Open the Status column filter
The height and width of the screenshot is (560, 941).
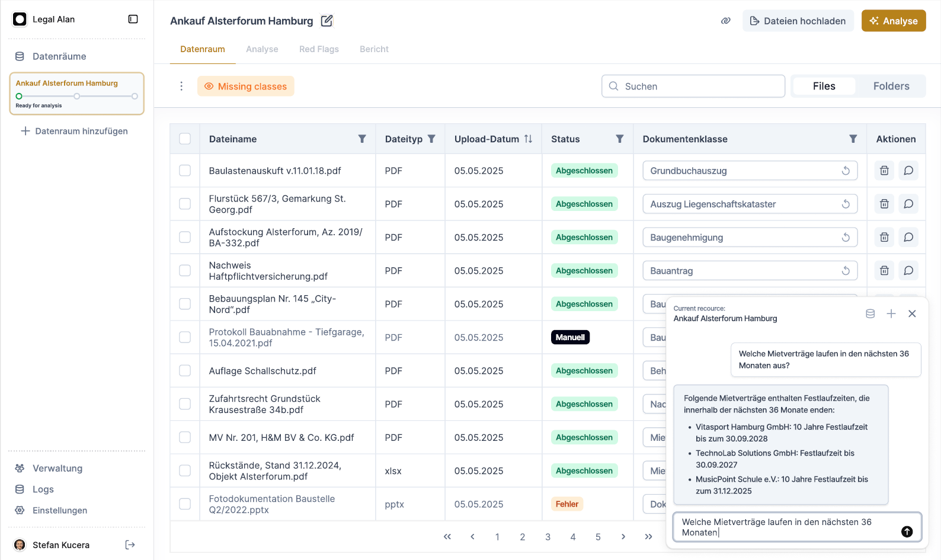[x=619, y=139]
